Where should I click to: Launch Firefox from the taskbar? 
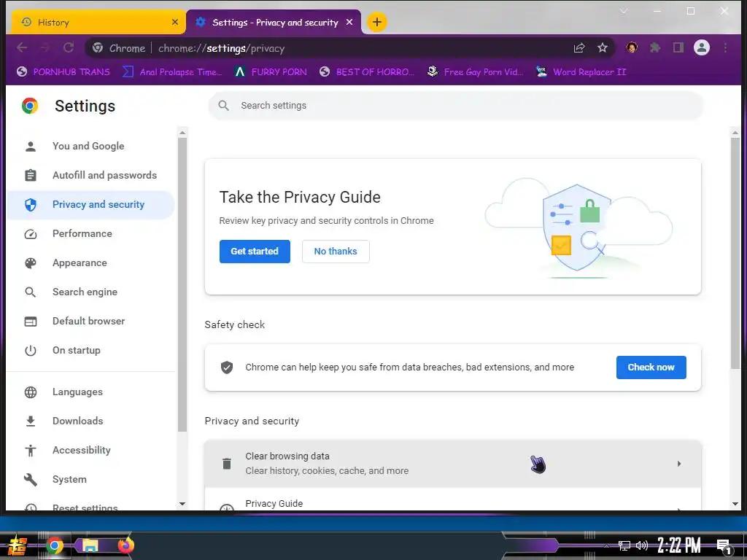[125, 545]
